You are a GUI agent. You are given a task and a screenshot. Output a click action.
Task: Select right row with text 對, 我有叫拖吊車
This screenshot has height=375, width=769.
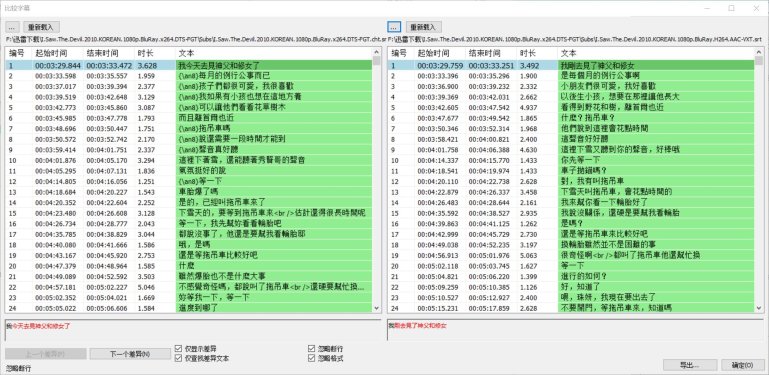(x=571, y=181)
